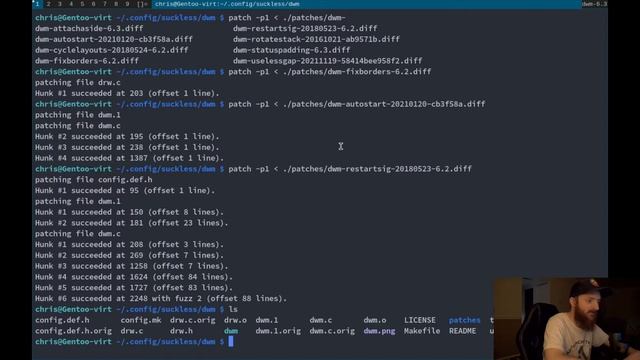Switch to dwm tag 6
The image size is (640, 360).
coord(93,4)
